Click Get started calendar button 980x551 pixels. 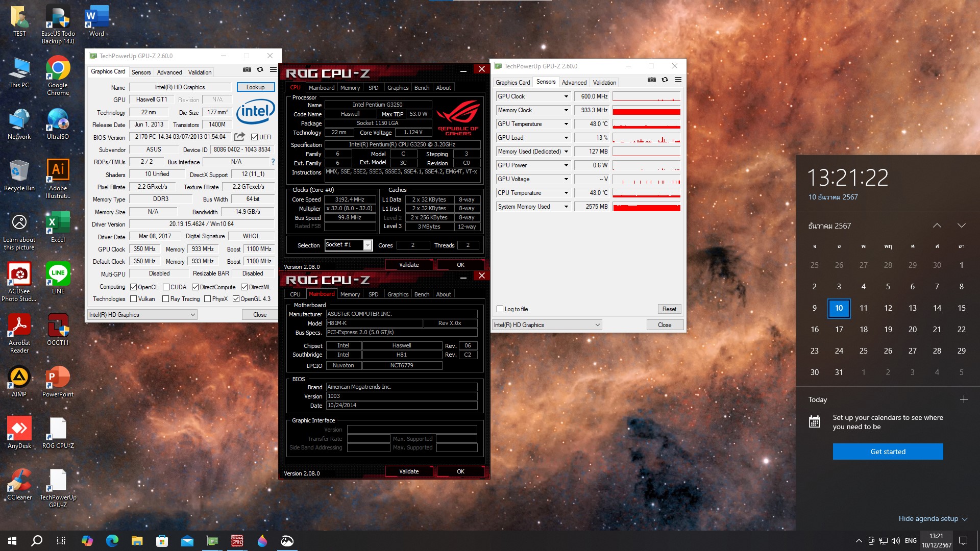[888, 452]
